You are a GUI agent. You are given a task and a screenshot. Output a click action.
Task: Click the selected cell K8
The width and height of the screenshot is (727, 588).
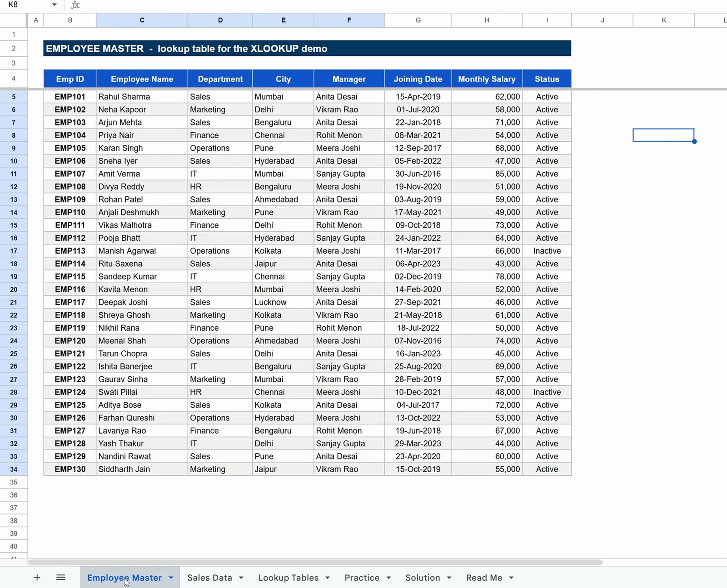pyautogui.click(x=663, y=135)
